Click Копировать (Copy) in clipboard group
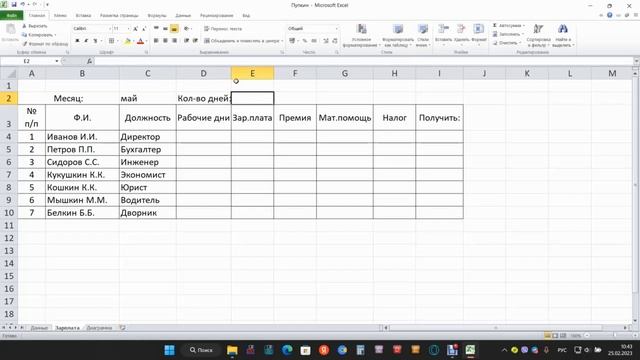 39,35
